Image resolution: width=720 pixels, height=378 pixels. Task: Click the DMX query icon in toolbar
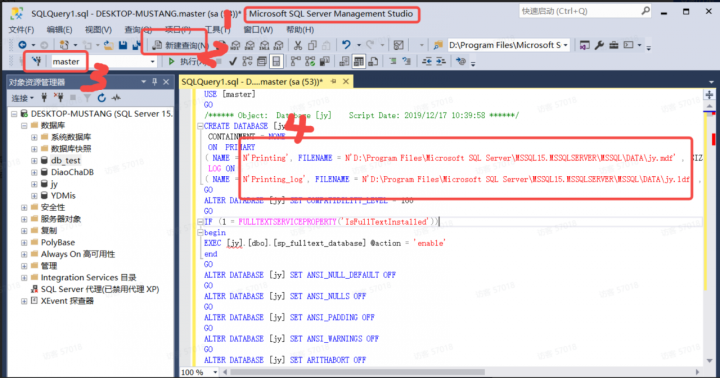[x=250, y=45]
